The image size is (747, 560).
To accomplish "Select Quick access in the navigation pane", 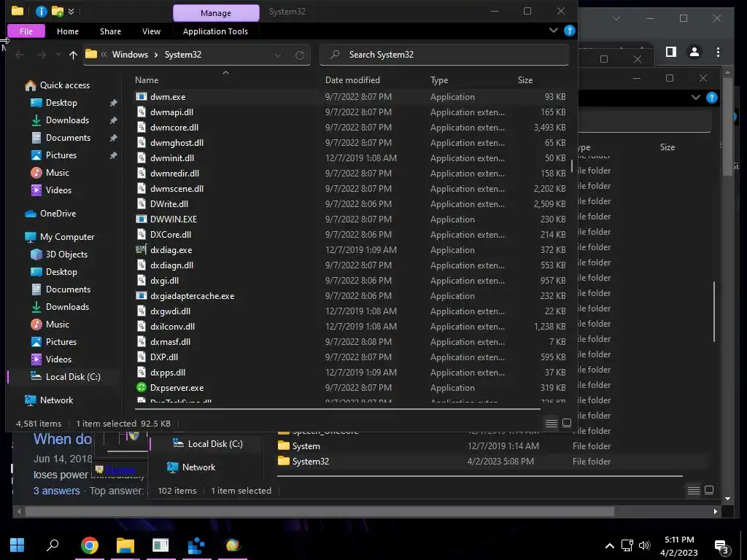I will point(64,85).
